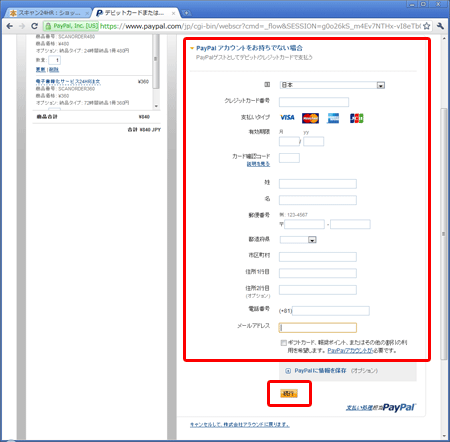Switch to the スキャン24HR shop tab
450x442 pixels.
click(x=48, y=13)
